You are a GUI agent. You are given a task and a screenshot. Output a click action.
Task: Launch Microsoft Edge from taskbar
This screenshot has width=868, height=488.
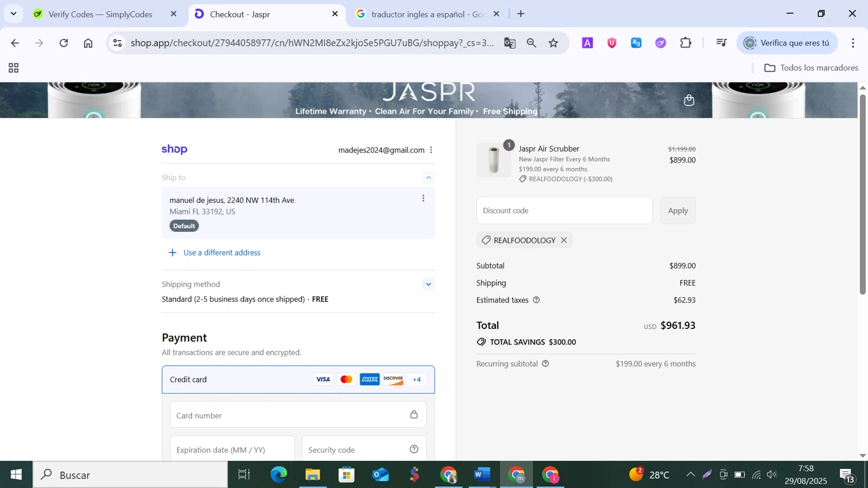(278, 475)
